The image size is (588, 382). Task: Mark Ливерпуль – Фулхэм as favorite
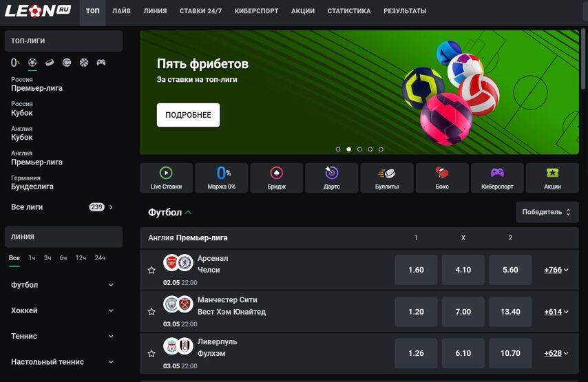click(x=151, y=354)
